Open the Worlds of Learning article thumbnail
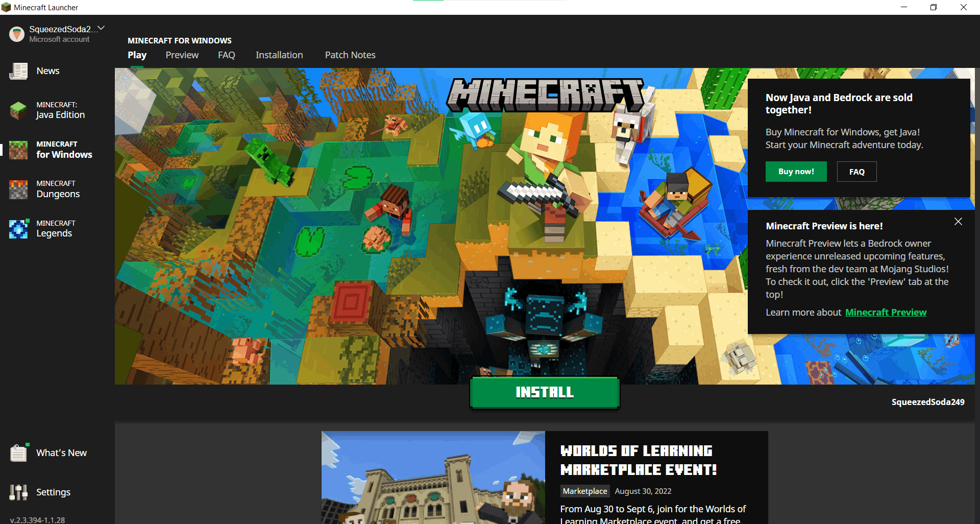 [x=433, y=478]
